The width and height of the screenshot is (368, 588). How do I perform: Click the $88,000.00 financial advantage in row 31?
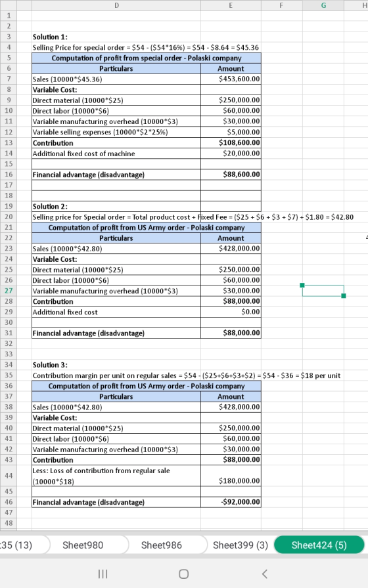click(x=231, y=333)
